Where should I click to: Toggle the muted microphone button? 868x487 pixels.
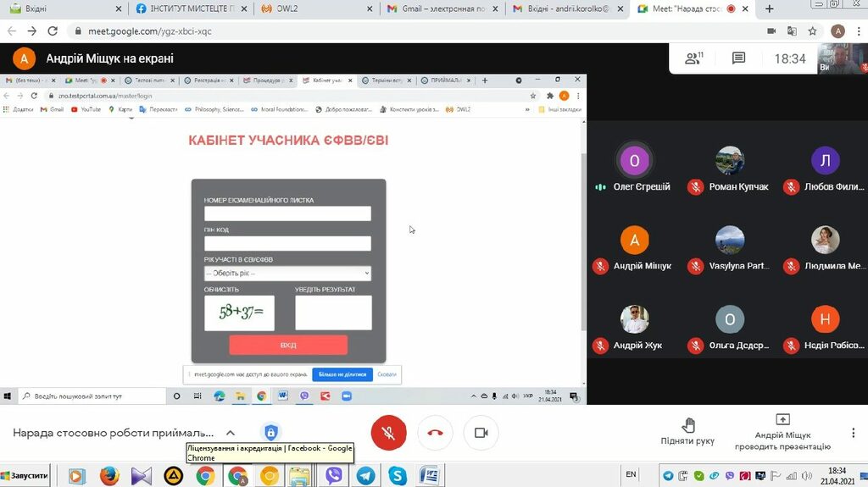(x=389, y=433)
